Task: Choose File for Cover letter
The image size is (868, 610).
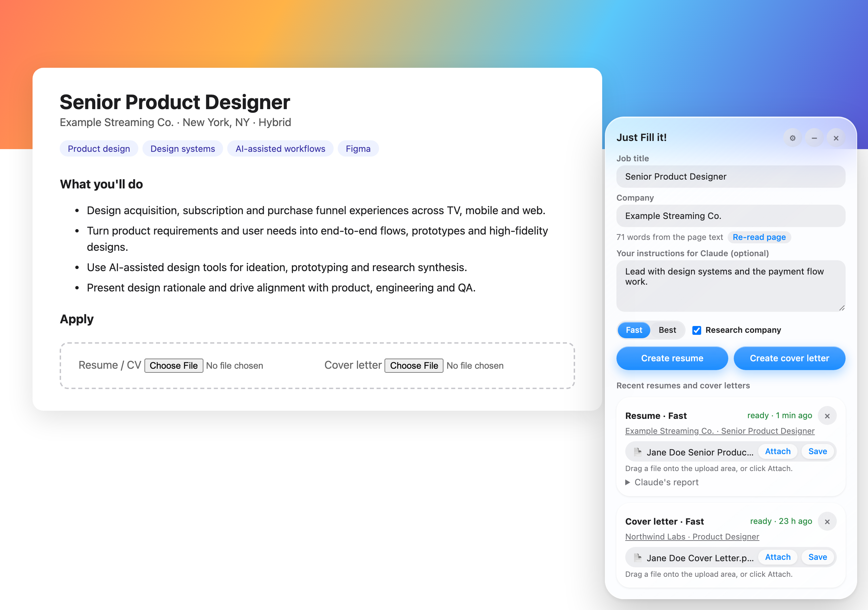Action: pos(414,365)
